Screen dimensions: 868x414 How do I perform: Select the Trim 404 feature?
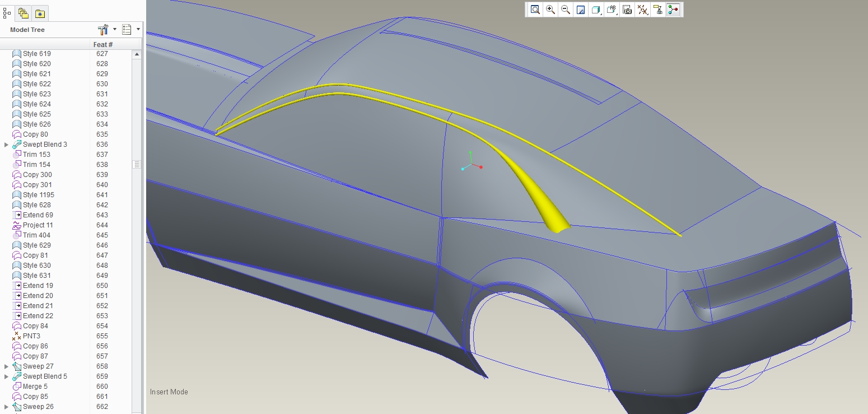coord(36,235)
